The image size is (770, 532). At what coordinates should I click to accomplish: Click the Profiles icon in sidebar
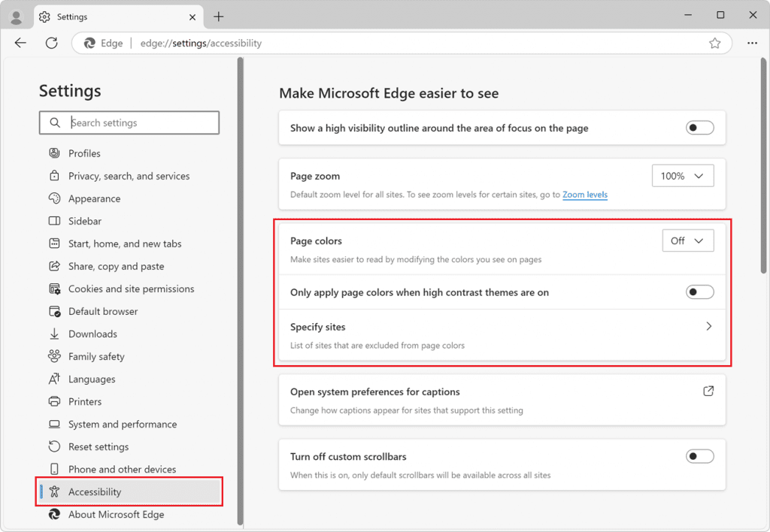[54, 153]
